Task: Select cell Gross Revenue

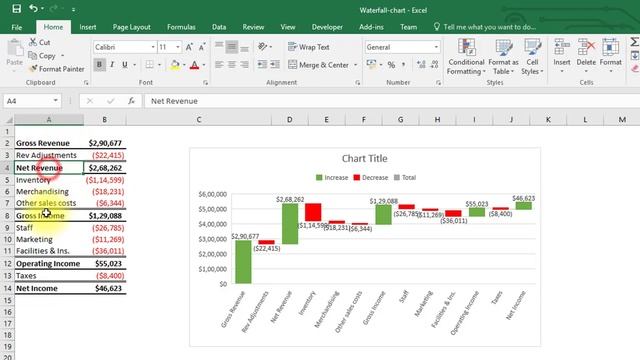Action: (x=49, y=143)
